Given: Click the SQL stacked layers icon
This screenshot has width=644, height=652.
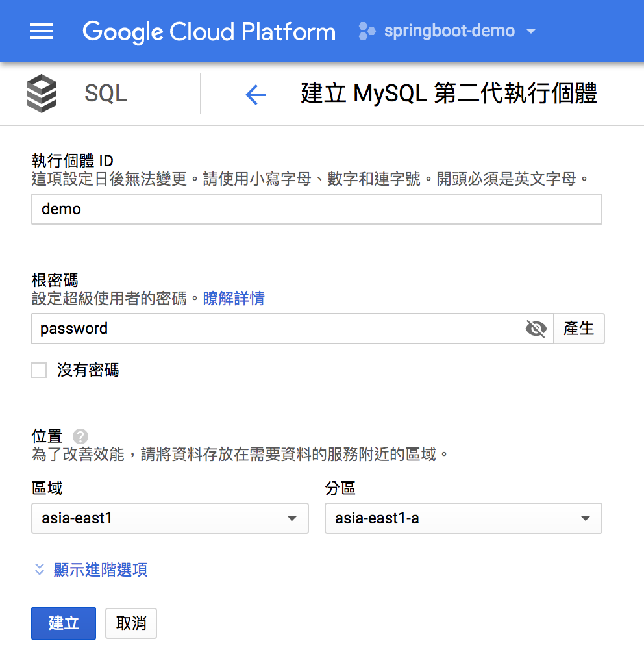Looking at the screenshot, I should (x=42, y=93).
